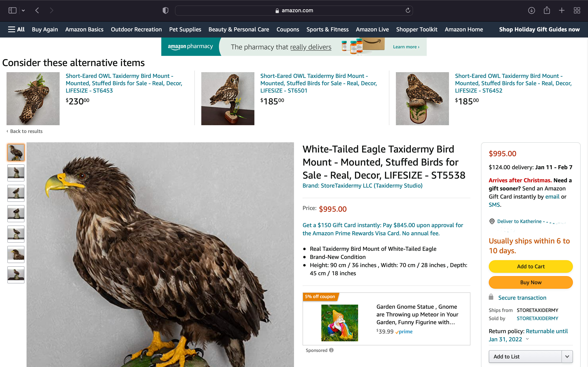Select the second eagle thumbnail image

(16, 173)
